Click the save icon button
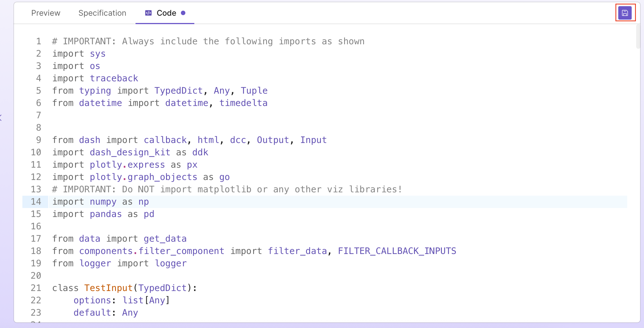Screen dimensions: 644x328 tap(625, 13)
